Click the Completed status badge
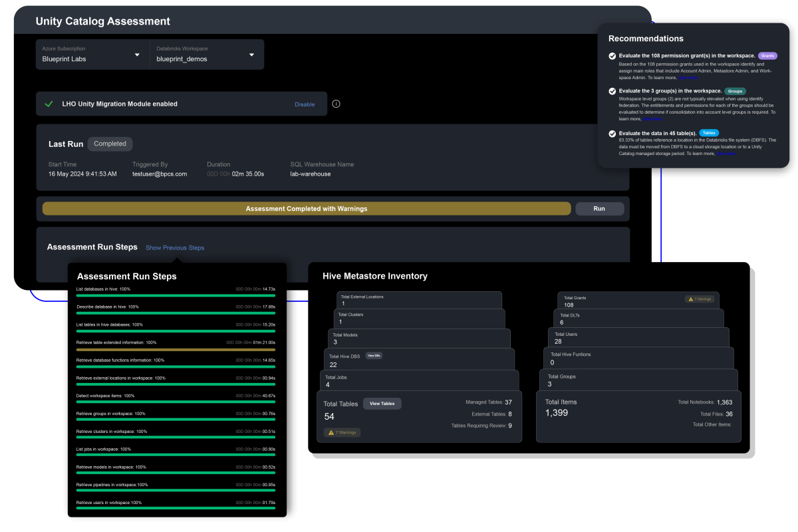This screenshot has height=532, width=798. pyautogui.click(x=110, y=144)
